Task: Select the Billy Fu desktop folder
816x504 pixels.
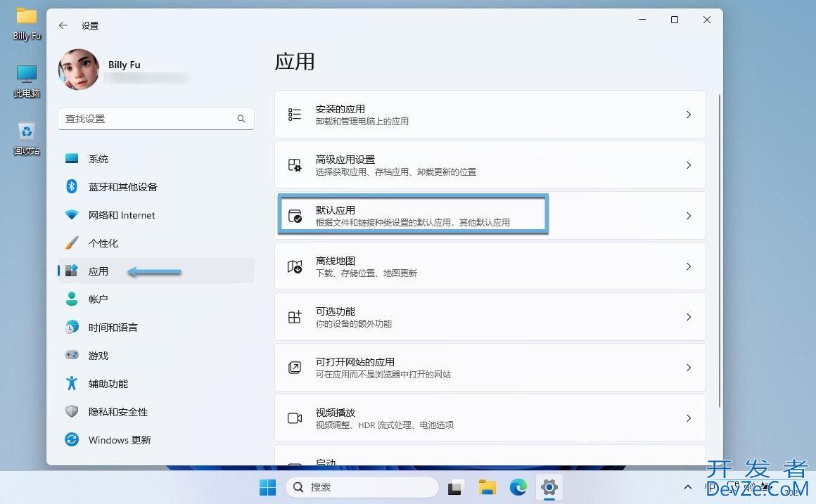Action: click(27, 24)
